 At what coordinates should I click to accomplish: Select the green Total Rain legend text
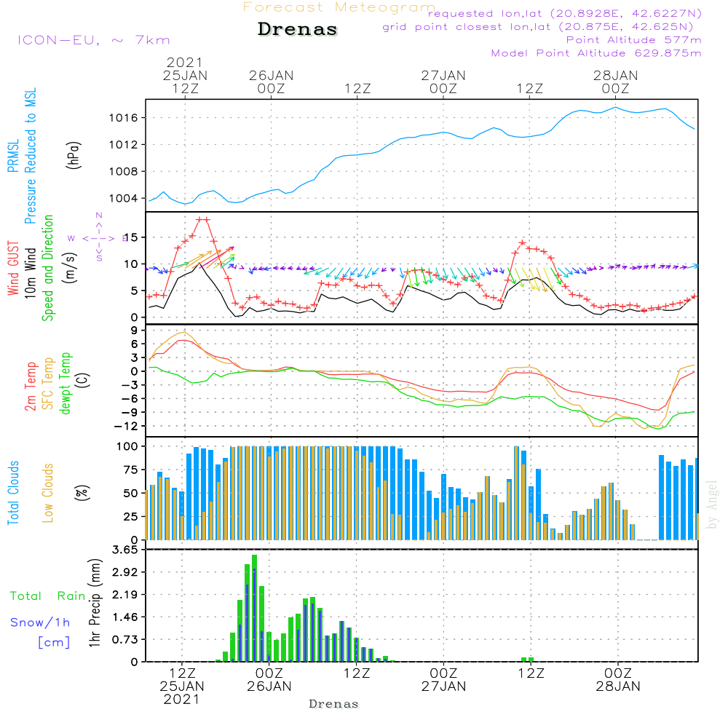(47, 596)
